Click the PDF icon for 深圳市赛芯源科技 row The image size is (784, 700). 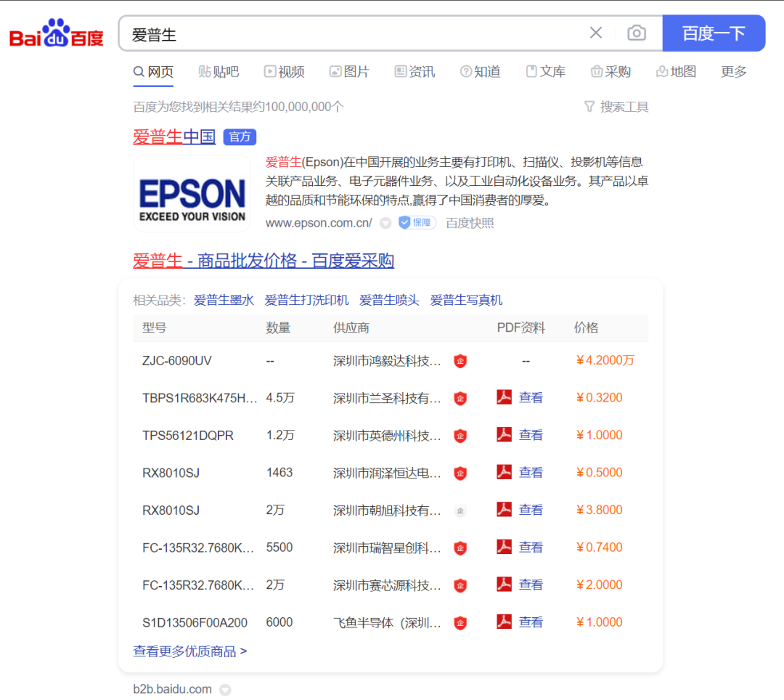pyautogui.click(x=504, y=584)
